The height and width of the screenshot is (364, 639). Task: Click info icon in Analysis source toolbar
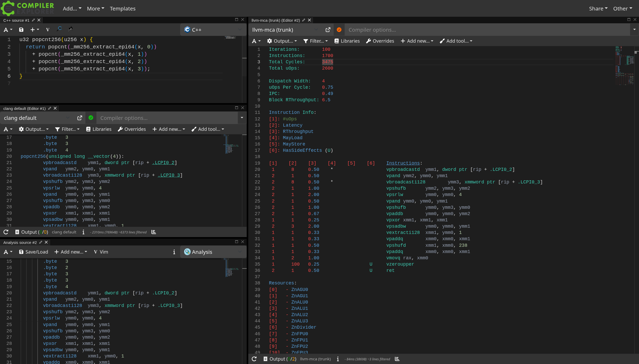(x=174, y=252)
